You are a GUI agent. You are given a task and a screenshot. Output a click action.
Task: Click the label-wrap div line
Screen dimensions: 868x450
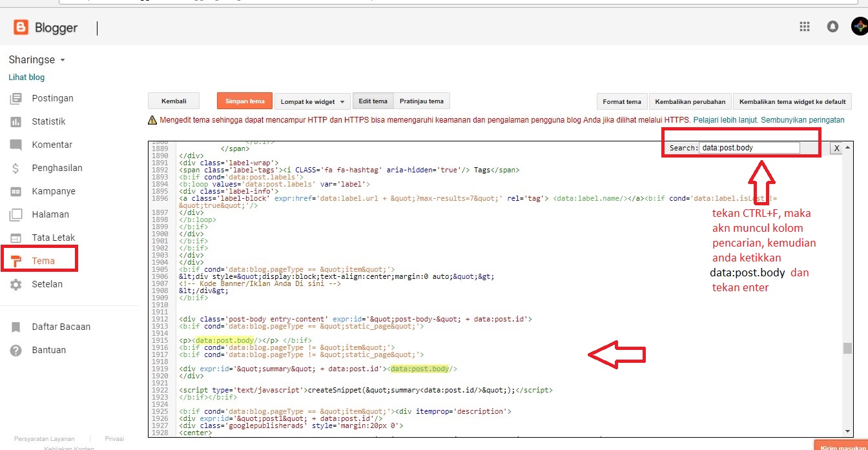tap(229, 163)
